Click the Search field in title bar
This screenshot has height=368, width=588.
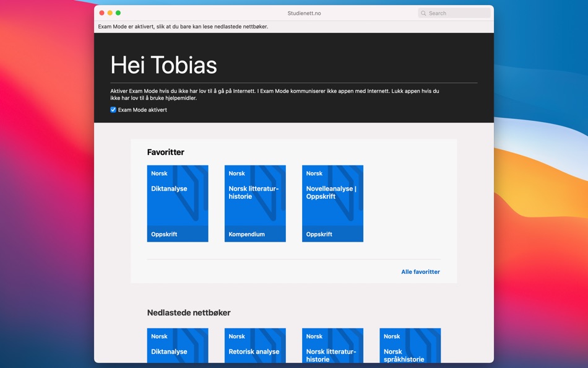coord(454,13)
